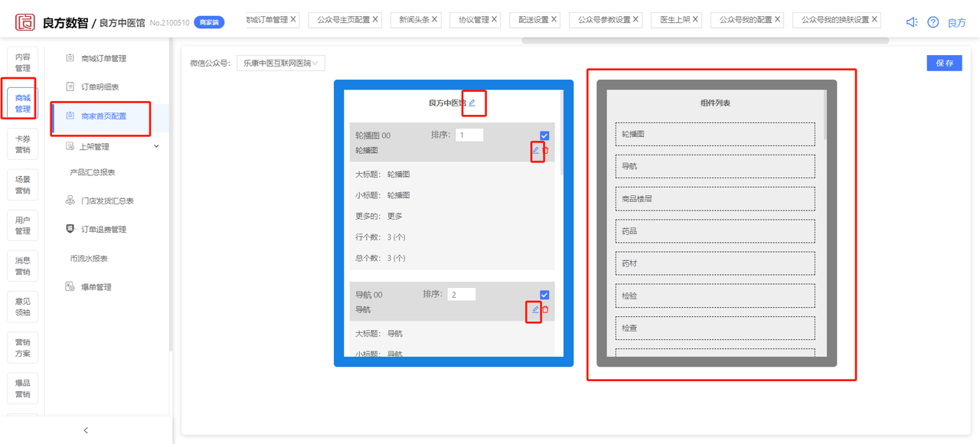Open 用户管理 module

23,225
